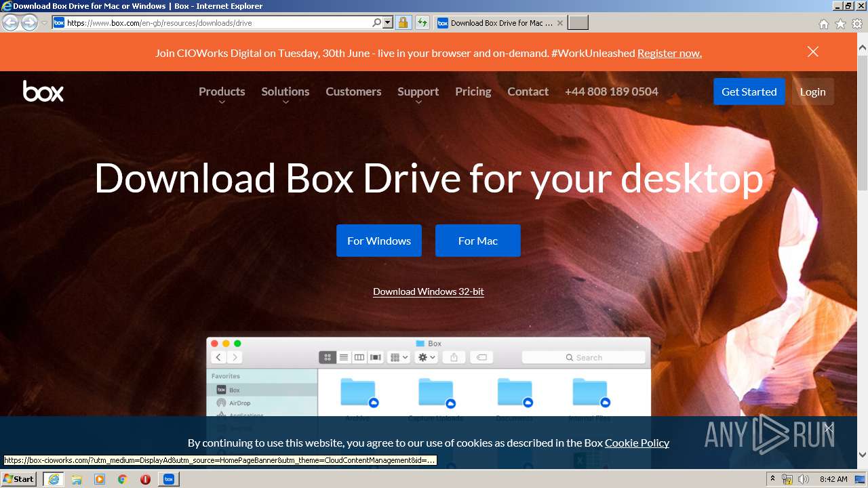The image size is (868, 488).
Task: Open the IE Home icon
Action: (823, 24)
